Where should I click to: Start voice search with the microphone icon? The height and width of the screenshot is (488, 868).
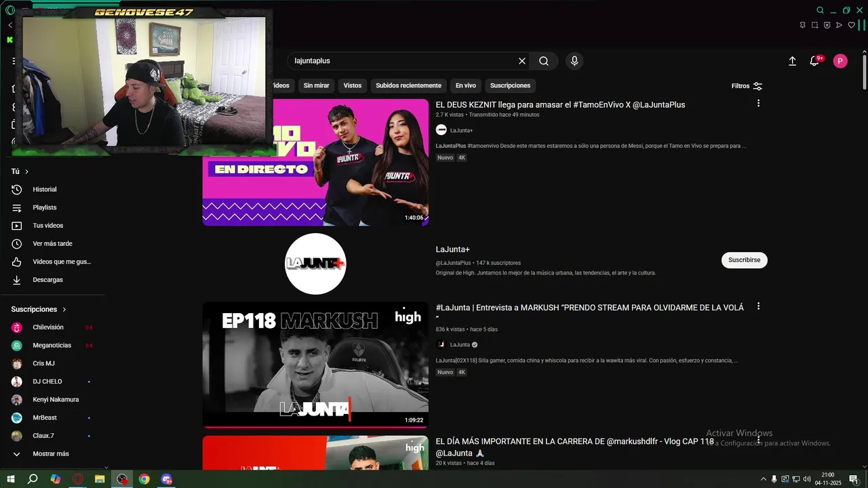574,61
